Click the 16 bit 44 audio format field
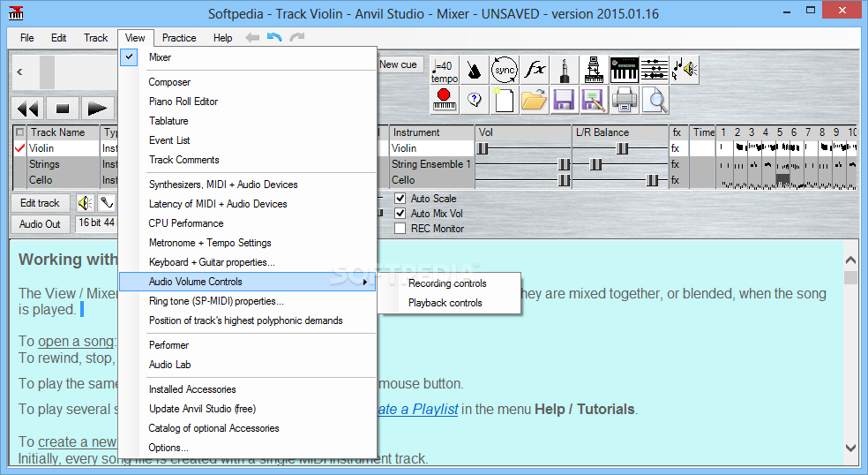 96,222
